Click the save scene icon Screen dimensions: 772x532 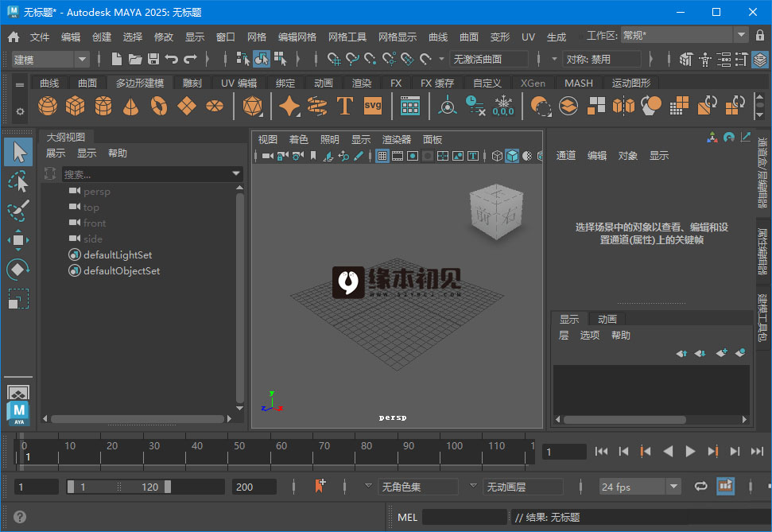tap(153, 59)
